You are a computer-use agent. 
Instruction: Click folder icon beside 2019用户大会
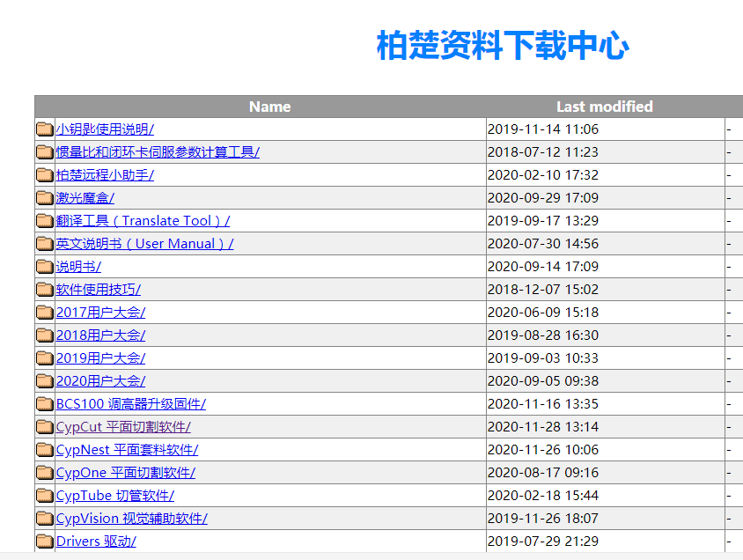pos(45,357)
